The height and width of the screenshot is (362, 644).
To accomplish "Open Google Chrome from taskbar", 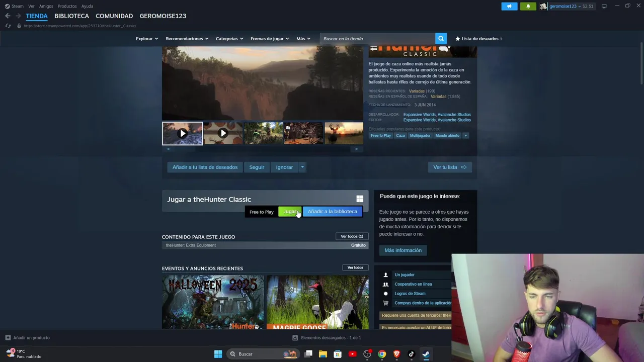I will pos(382,354).
